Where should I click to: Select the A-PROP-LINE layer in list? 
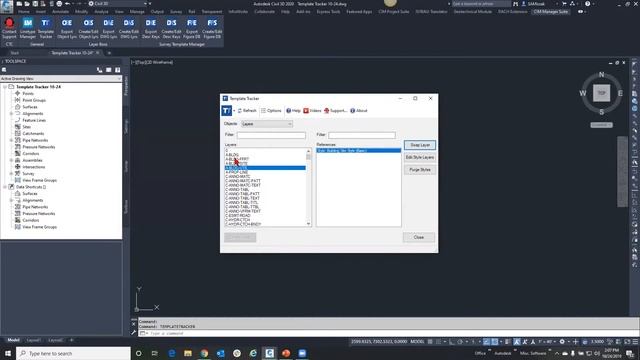(x=237, y=172)
